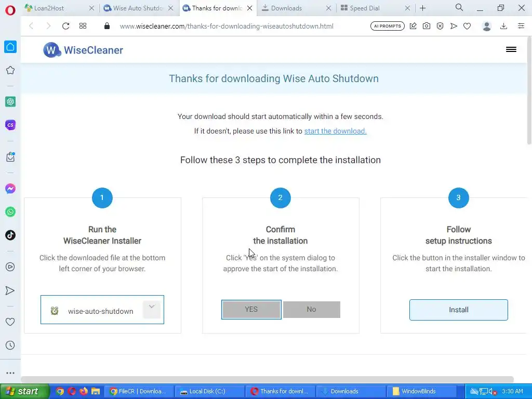Go back to previous page
Screen dimensions: 532x399
click(x=31, y=26)
